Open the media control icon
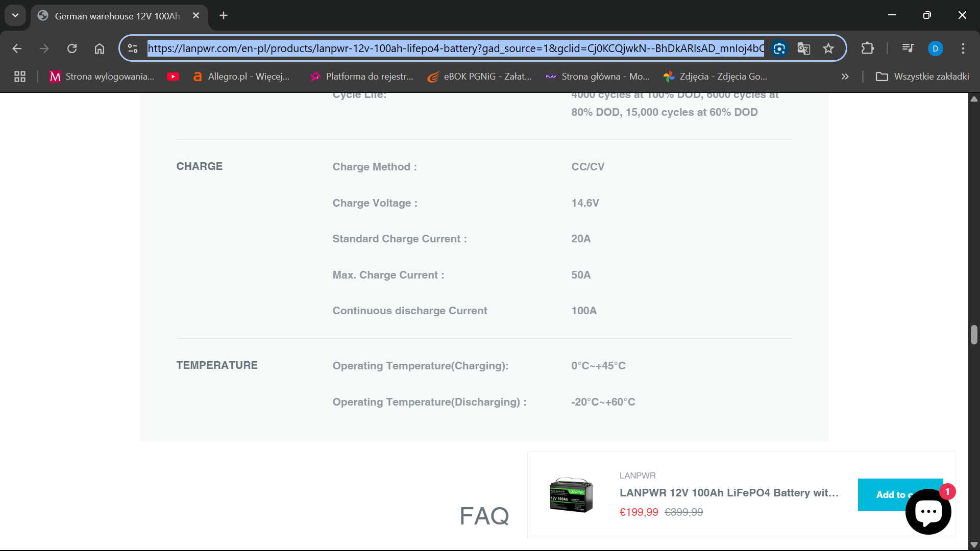The image size is (980, 551). [x=908, y=48]
